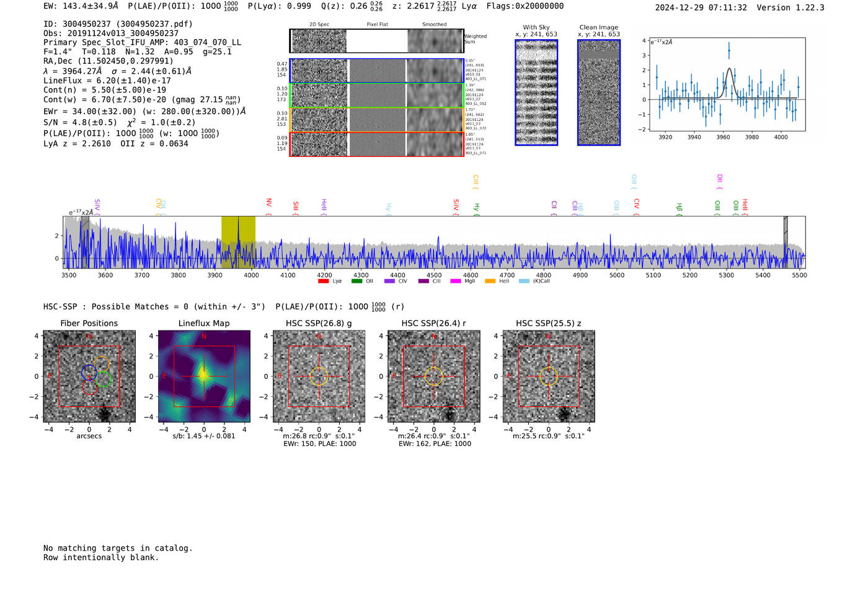Click the full blue spectrum plot
This screenshot has height=591, width=868.
point(434,242)
